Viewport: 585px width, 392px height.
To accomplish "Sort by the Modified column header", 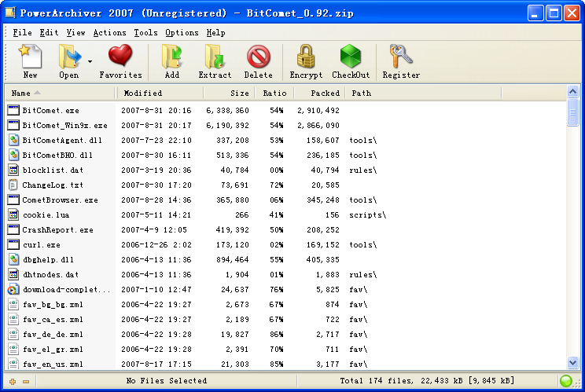I will [160, 93].
